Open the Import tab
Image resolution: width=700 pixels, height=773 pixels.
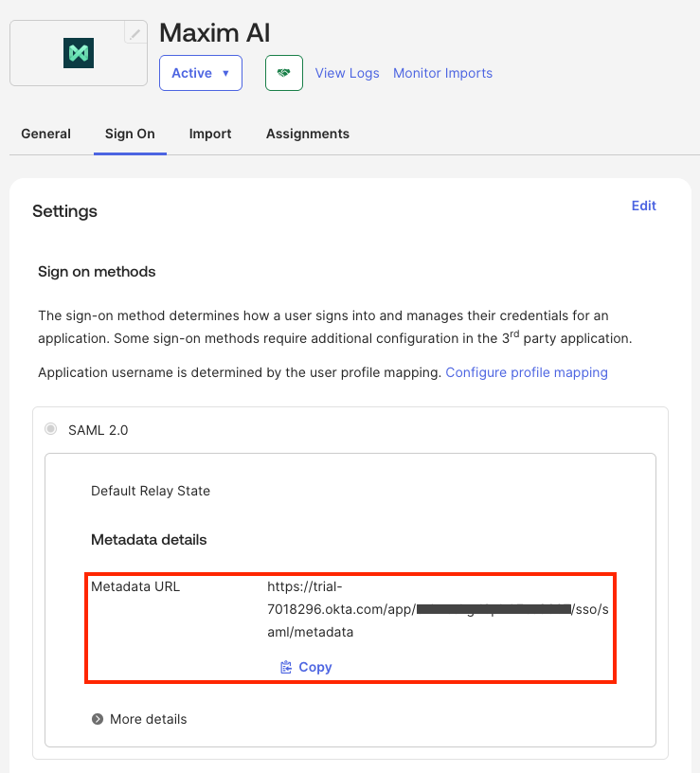(x=209, y=134)
